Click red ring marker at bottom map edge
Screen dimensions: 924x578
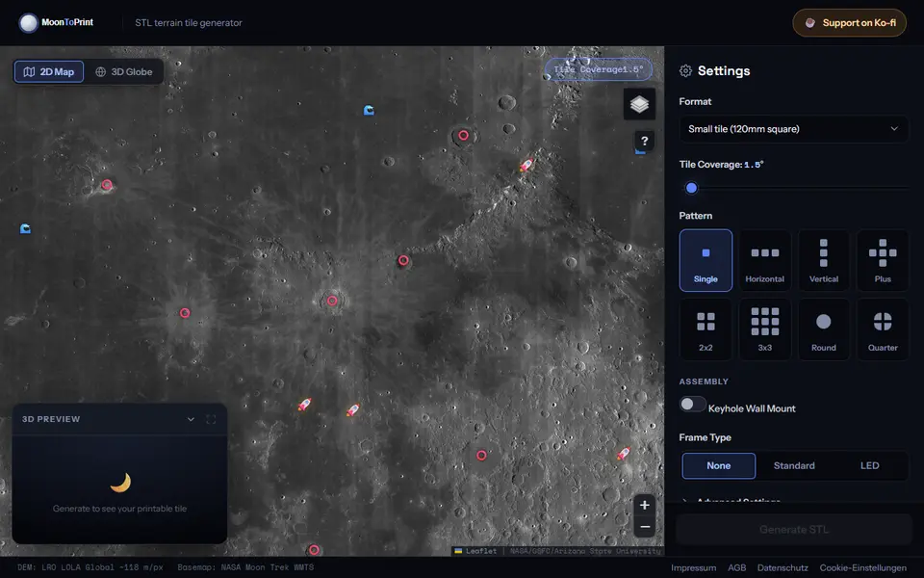coord(314,550)
